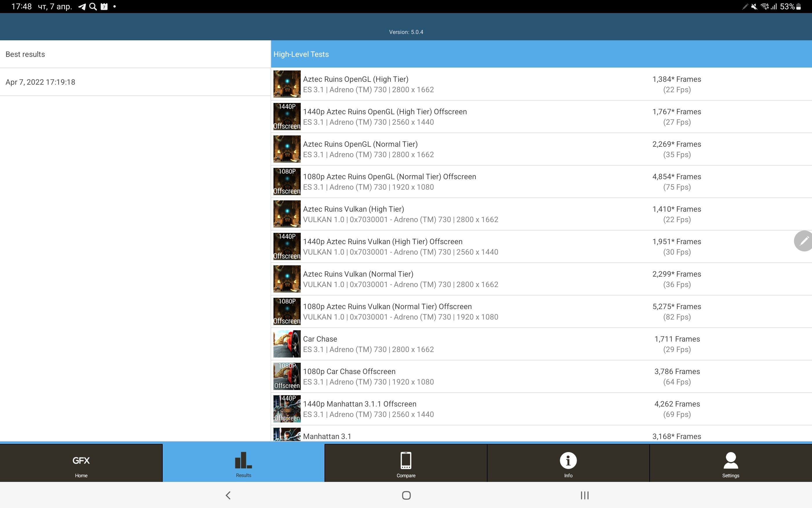This screenshot has width=812, height=508.
Task: Tap the Telegram notification icon
Action: [82, 7]
